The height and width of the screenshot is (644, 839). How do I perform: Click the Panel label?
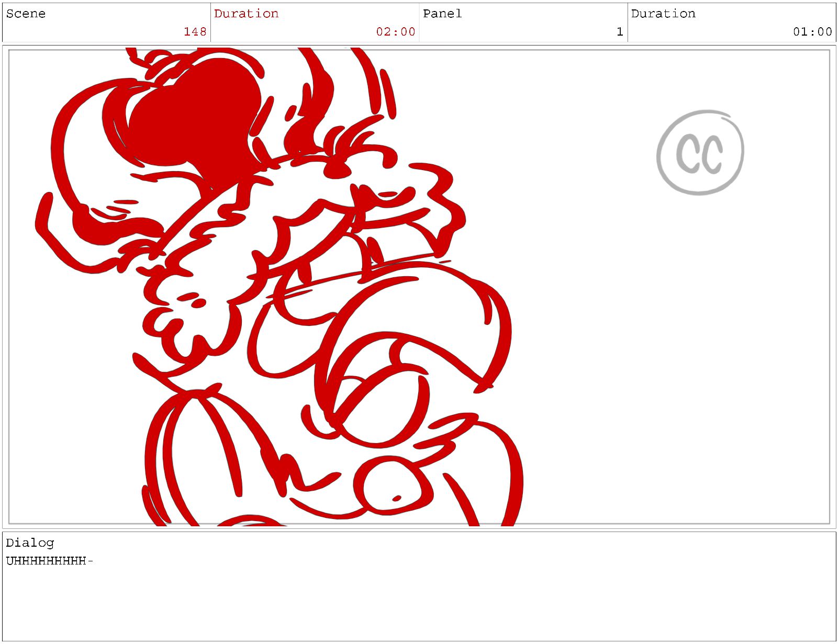[x=442, y=14]
